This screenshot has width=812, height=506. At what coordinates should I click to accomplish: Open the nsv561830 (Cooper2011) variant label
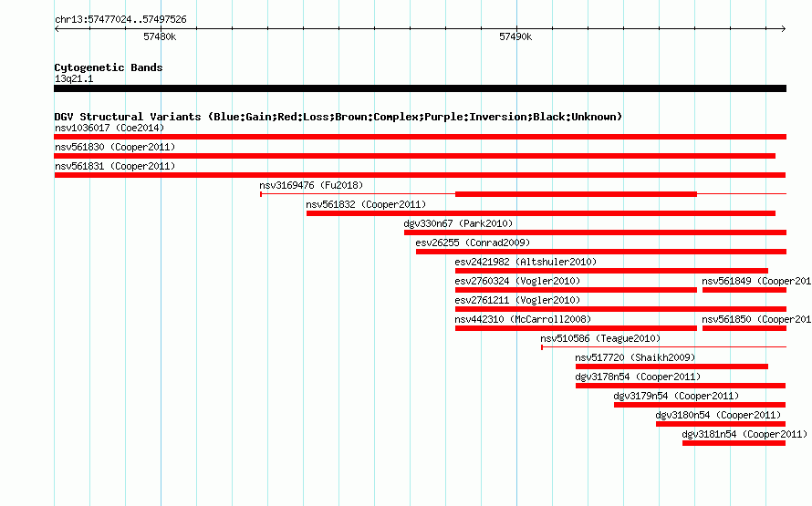115,147
